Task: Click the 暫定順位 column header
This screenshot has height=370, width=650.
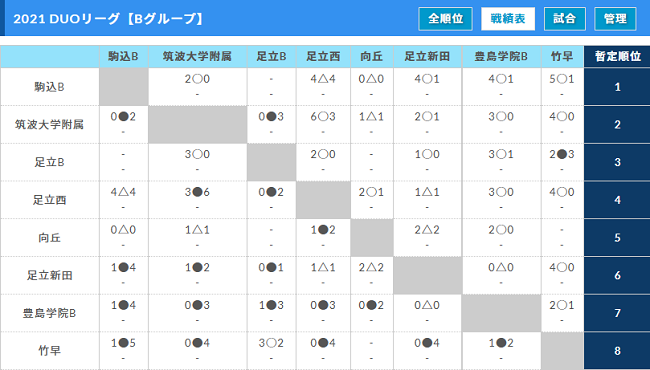Action: click(x=617, y=57)
